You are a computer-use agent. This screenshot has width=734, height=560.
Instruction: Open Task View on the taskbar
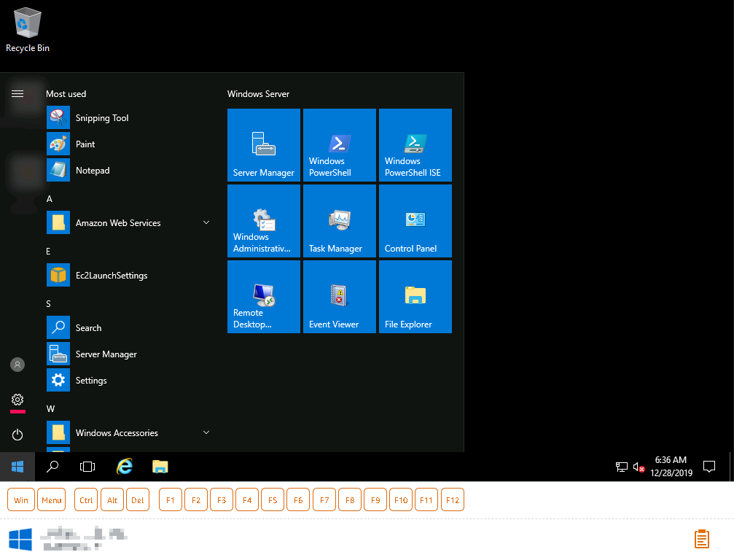point(87,467)
